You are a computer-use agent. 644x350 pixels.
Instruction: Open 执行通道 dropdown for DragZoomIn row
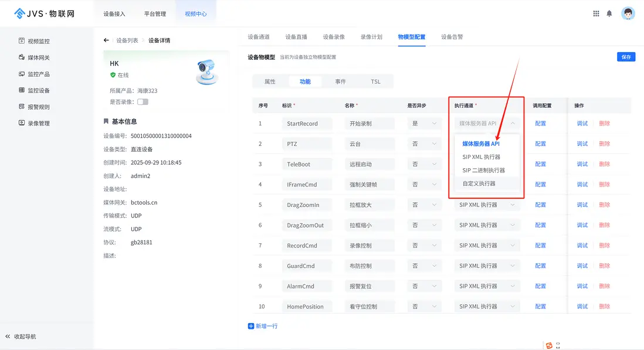pyautogui.click(x=487, y=205)
